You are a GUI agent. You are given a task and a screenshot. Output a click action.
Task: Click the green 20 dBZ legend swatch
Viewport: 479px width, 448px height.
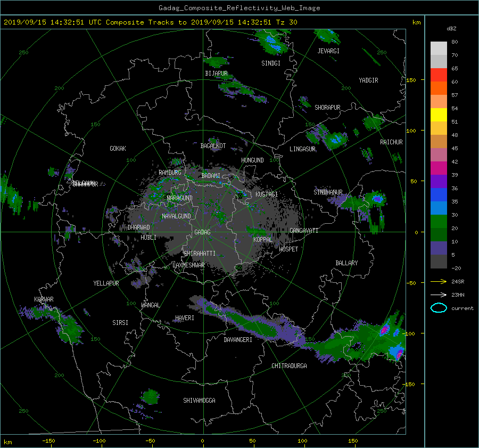439,222
